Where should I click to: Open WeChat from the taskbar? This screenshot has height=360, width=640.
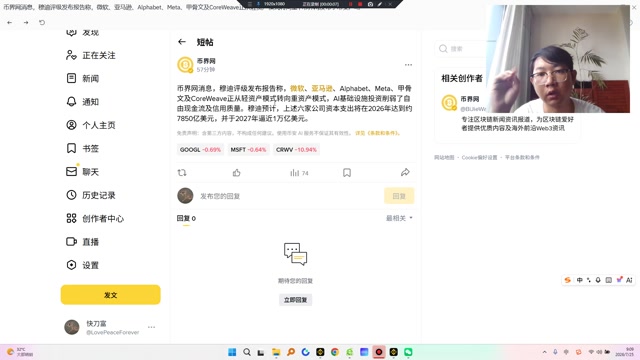click(x=408, y=352)
